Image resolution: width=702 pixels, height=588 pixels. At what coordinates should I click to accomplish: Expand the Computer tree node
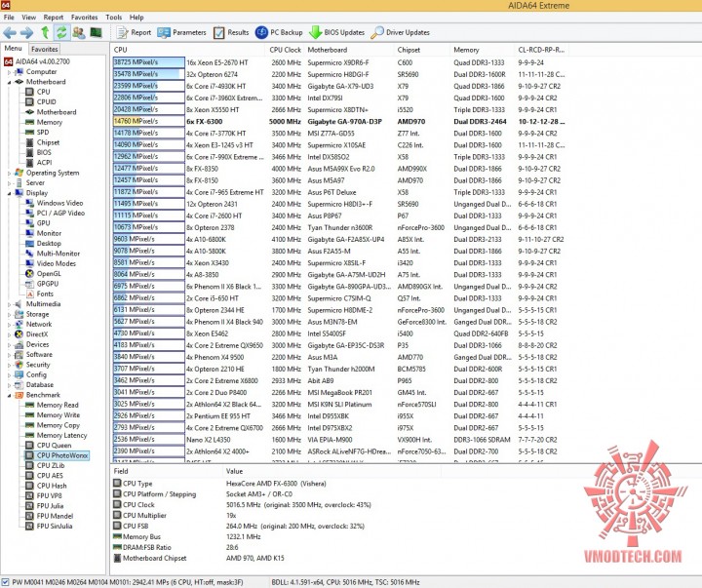pos(9,72)
